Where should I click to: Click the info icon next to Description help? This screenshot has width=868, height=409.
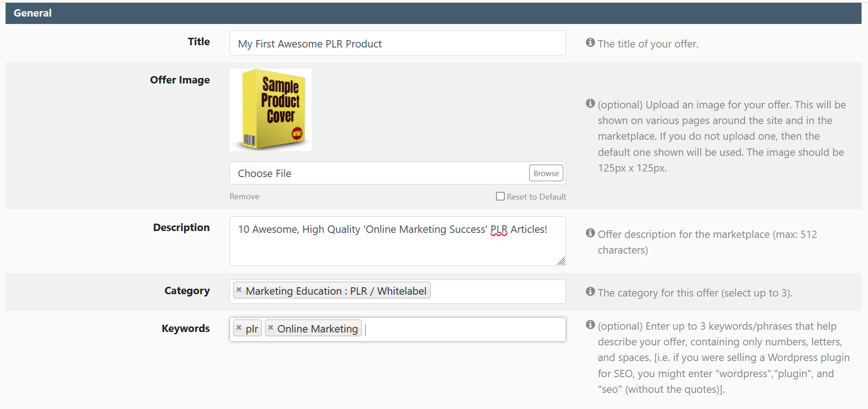tap(590, 233)
